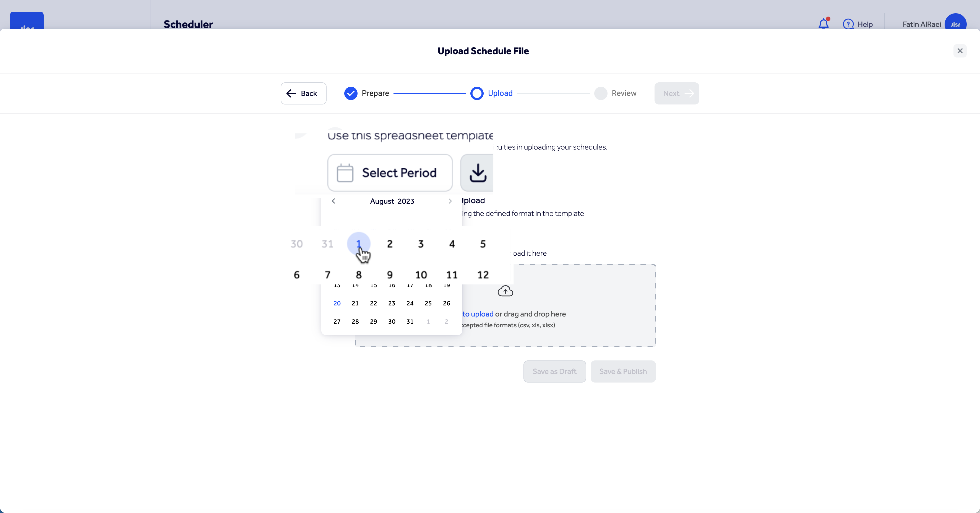
Task: Click Save & Publish button
Action: pos(623,371)
